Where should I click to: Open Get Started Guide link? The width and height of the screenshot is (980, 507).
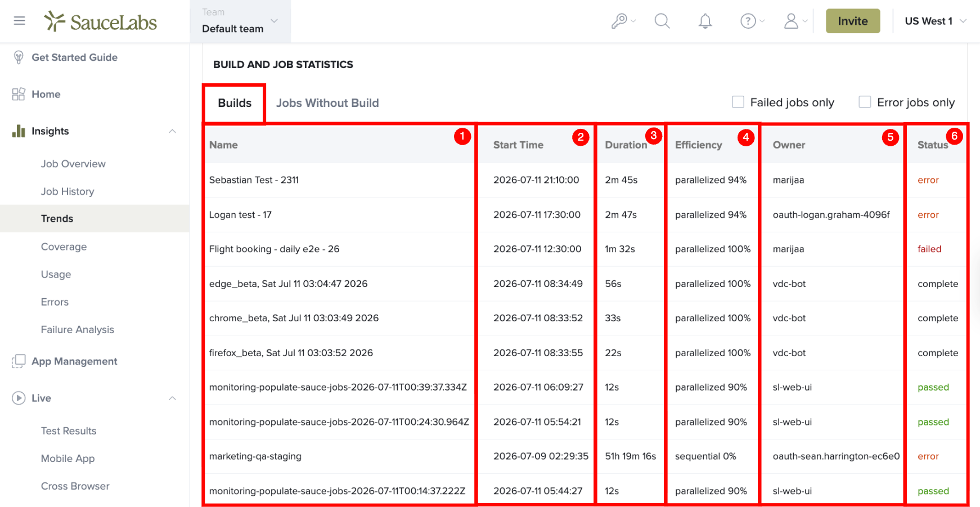tap(74, 57)
